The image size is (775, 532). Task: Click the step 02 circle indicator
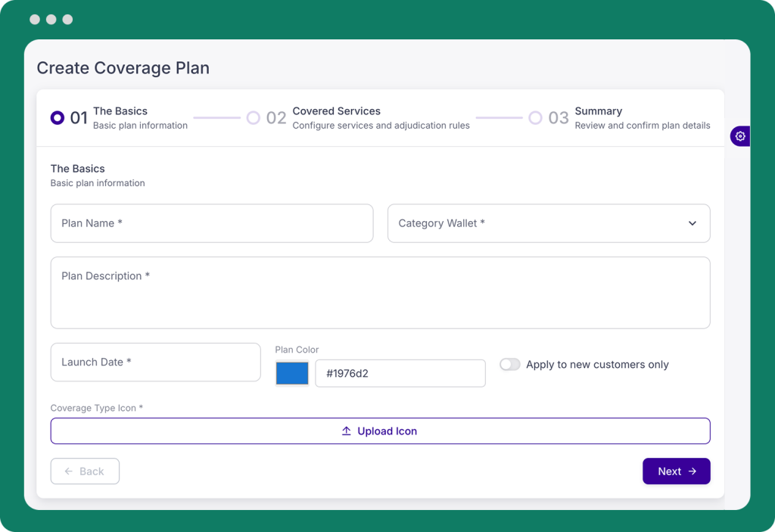[254, 118]
